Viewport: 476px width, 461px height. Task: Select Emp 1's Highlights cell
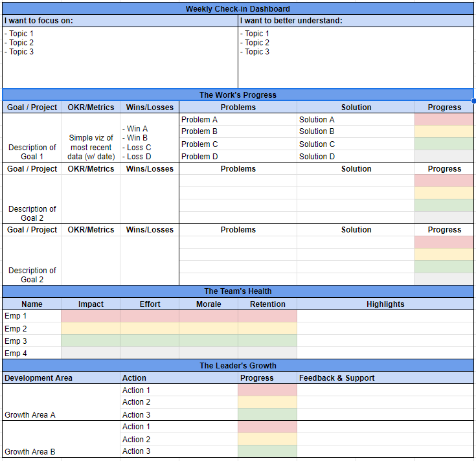coord(385,316)
